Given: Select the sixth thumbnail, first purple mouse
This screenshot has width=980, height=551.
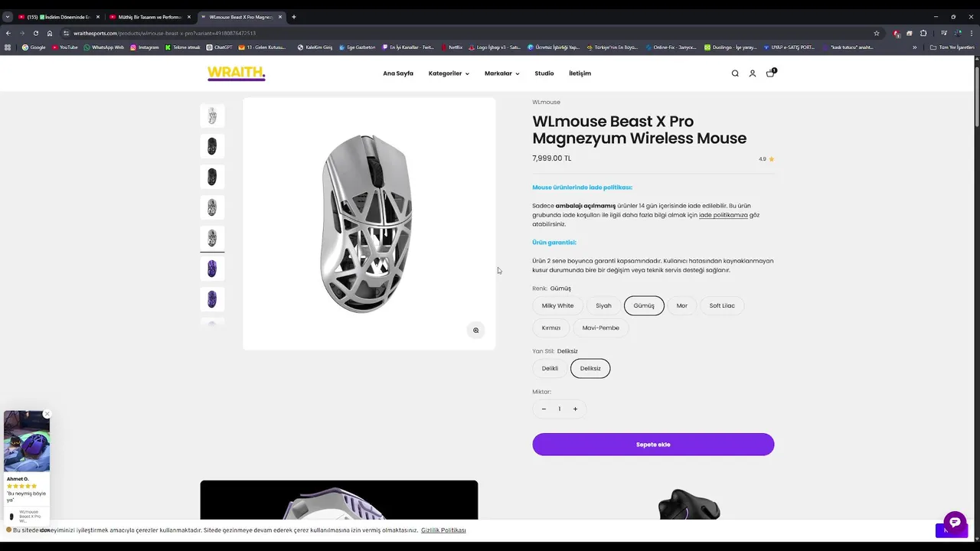Looking at the screenshot, I should point(212,269).
